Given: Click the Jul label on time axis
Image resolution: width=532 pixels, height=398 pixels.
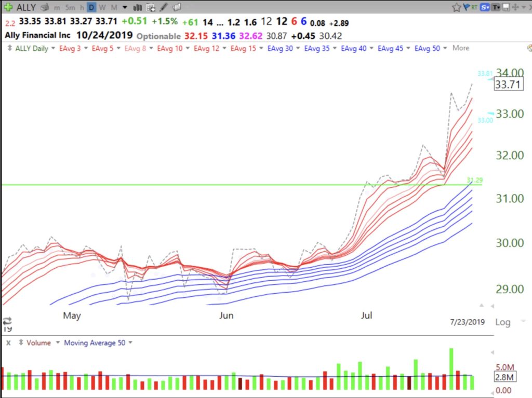Looking at the screenshot, I should tap(366, 315).
